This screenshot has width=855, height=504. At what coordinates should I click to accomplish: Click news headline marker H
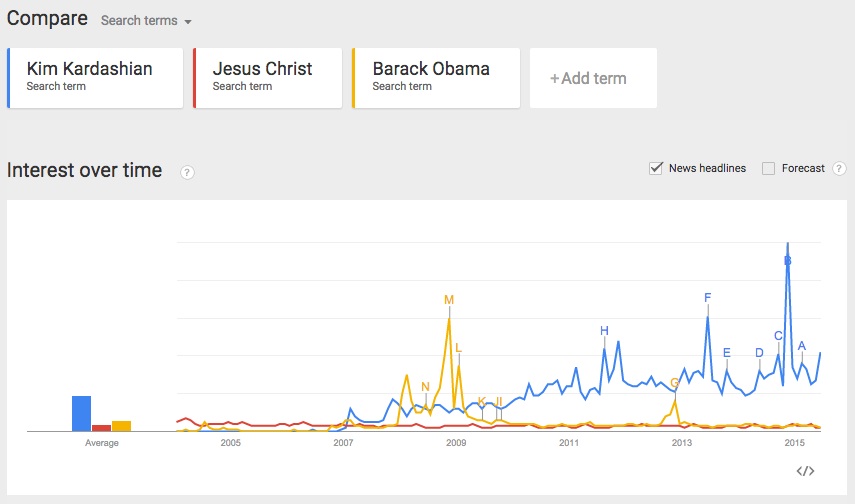pyautogui.click(x=604, y=331)
